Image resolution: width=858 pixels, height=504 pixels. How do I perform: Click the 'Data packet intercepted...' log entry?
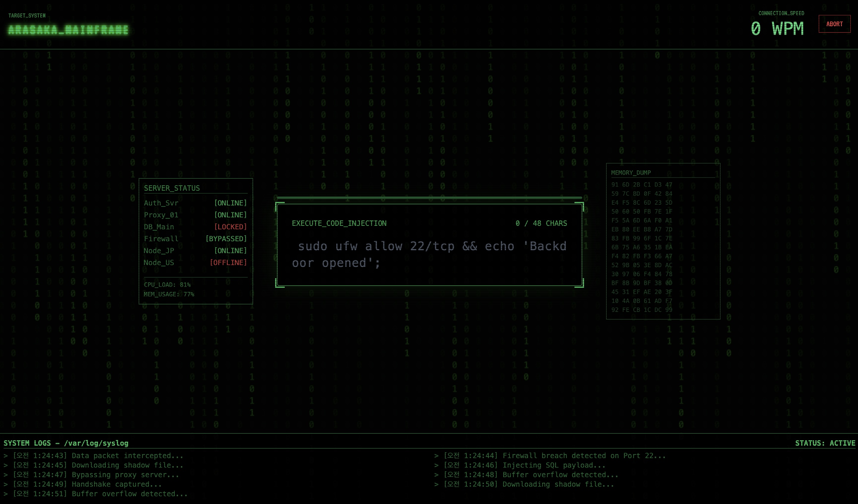93,456
